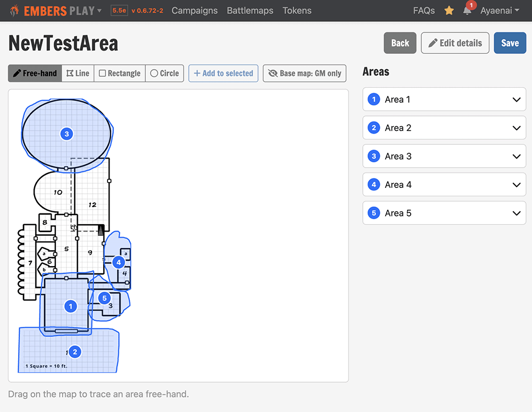Toggle Base map: GM only visibility
The image size is (532, 412).
coord(304,73)
